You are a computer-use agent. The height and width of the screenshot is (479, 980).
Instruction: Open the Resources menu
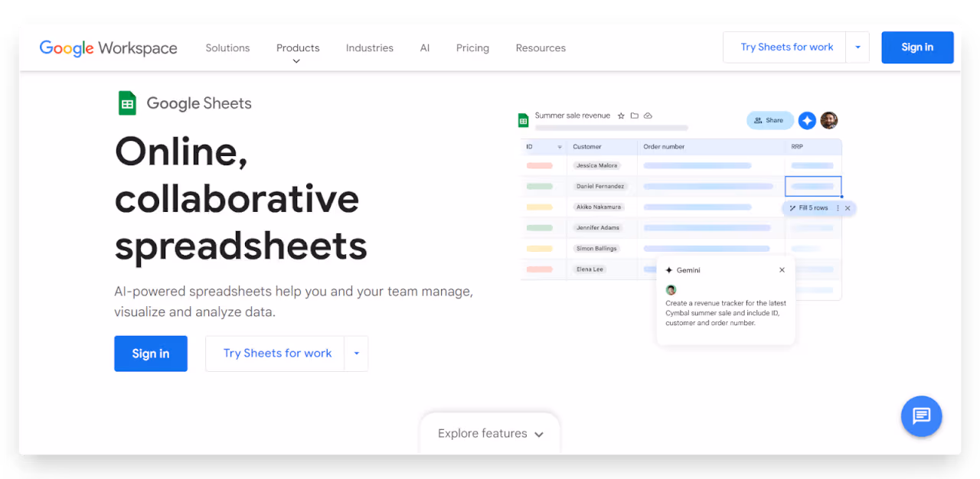click(x=541, y=47)
